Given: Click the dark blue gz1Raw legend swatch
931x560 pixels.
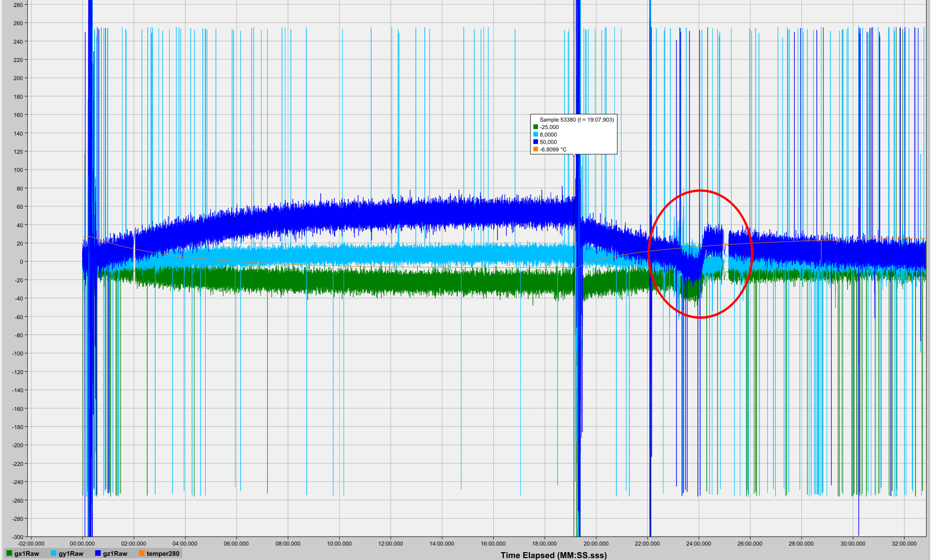Looking at the screenshot, I should (98, 553).
